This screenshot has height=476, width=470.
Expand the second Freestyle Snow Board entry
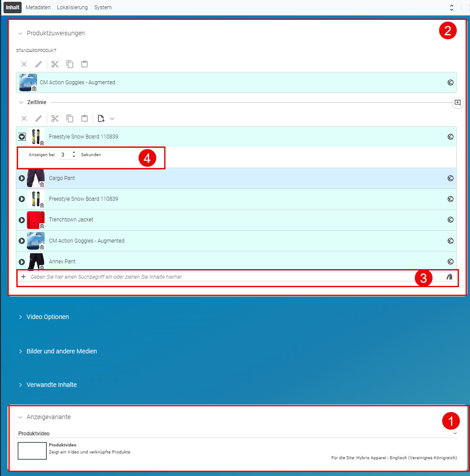click(22, 199)
